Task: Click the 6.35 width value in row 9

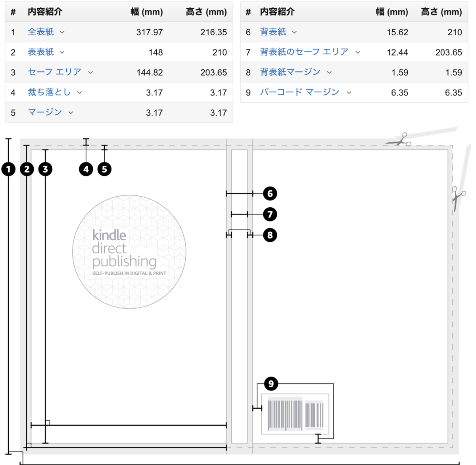Action: [x=399, y=93]
